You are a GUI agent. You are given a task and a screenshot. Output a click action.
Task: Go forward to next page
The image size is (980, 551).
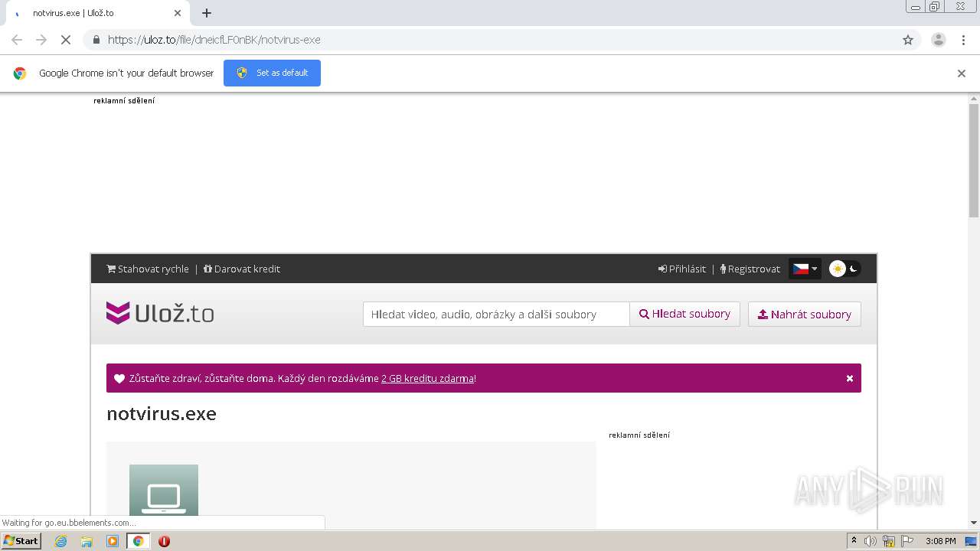tap(41, 40)
